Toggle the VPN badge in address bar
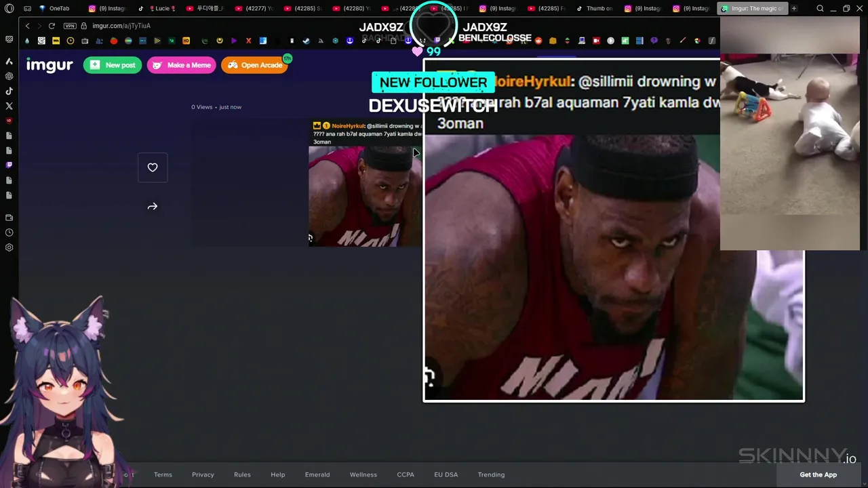The height and width of the screenshot is (488, 868). tap(70, 26)
